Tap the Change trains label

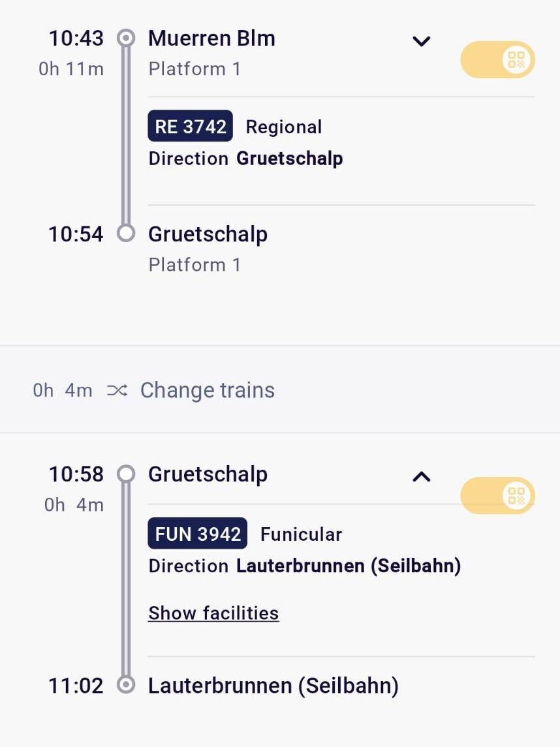(207, 390)
